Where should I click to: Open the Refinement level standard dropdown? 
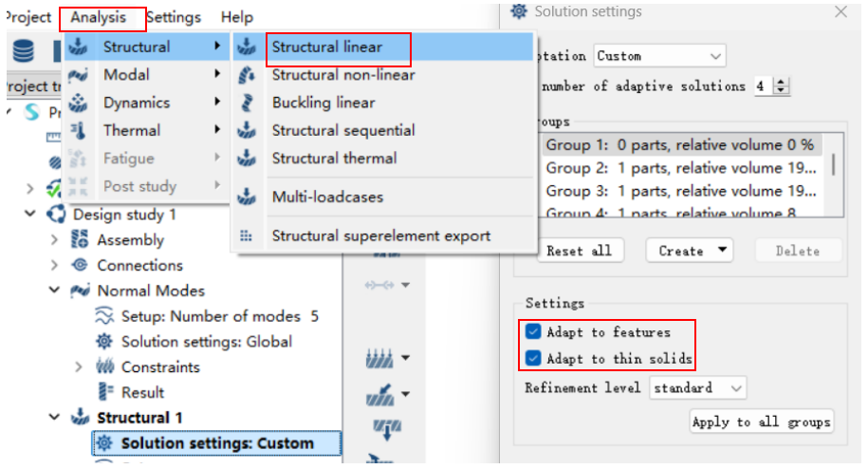pos(697,387)
